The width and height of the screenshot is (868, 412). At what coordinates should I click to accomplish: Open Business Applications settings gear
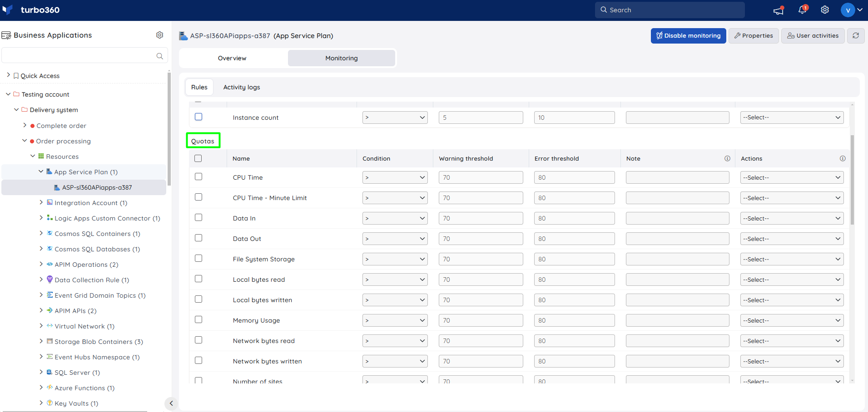click(160, 35)
